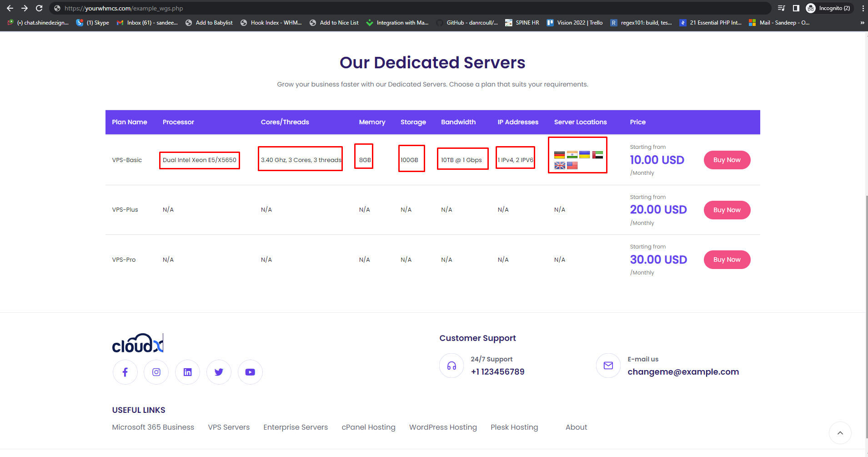
Task: Open the Vision 2022 Trello bookmark
Action: (x=575, y=23)
